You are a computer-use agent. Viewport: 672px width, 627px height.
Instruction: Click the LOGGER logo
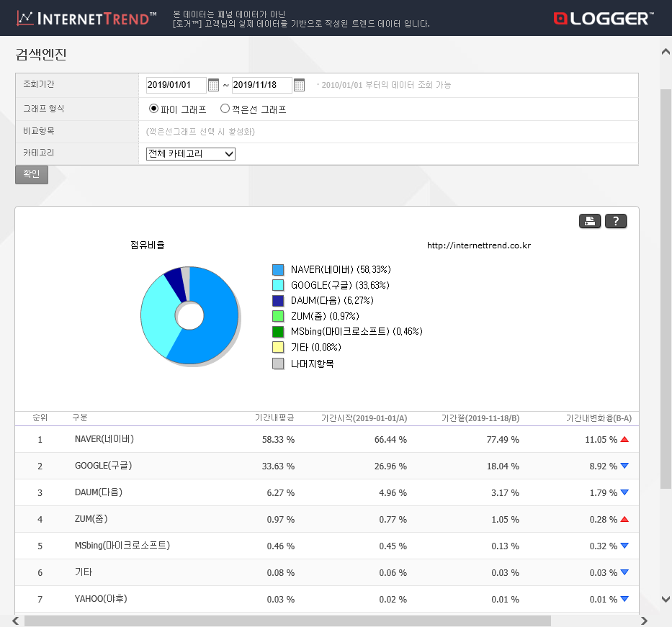tap(604, 19)
